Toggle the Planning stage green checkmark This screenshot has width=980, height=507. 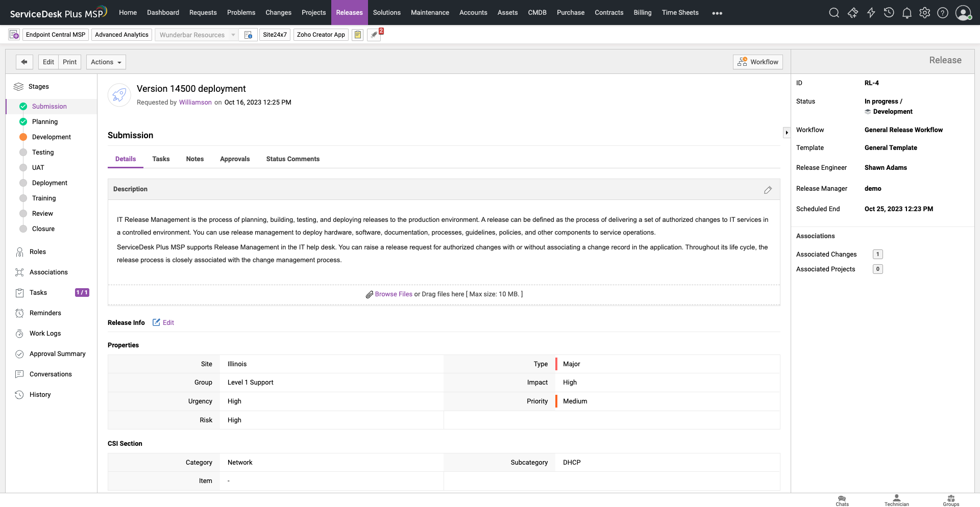pyautogui.click(x=23, y=121)
